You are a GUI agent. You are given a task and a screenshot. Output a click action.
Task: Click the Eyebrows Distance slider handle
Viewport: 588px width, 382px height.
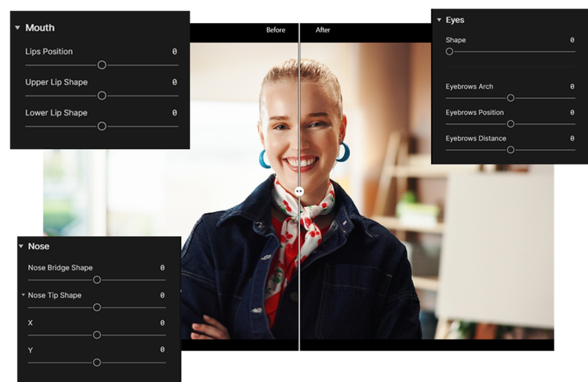click(x=510, y=150)
